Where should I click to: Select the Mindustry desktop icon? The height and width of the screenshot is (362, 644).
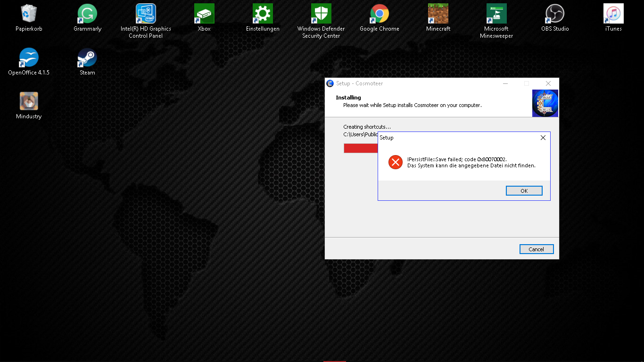click(29, 102)
